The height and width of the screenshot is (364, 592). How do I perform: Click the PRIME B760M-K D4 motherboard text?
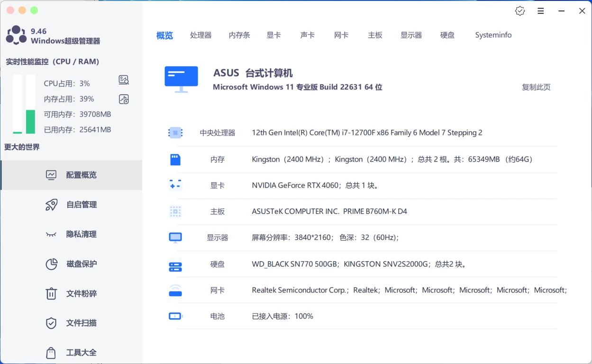coord(329,212)
